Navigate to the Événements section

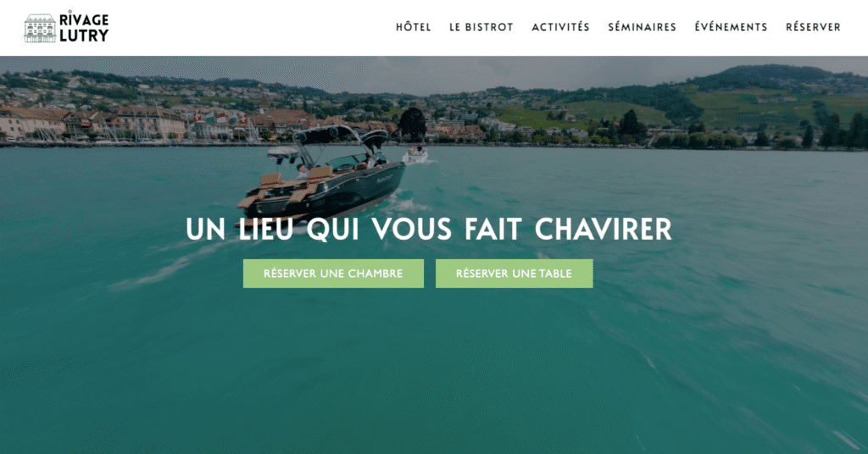(x=731, y=27)
